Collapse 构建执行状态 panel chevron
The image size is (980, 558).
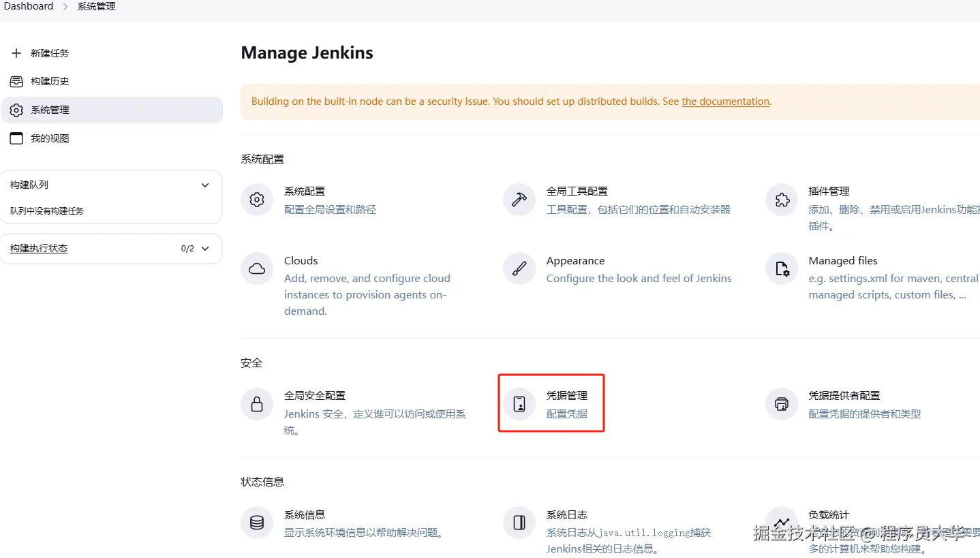tap(205, 249)
